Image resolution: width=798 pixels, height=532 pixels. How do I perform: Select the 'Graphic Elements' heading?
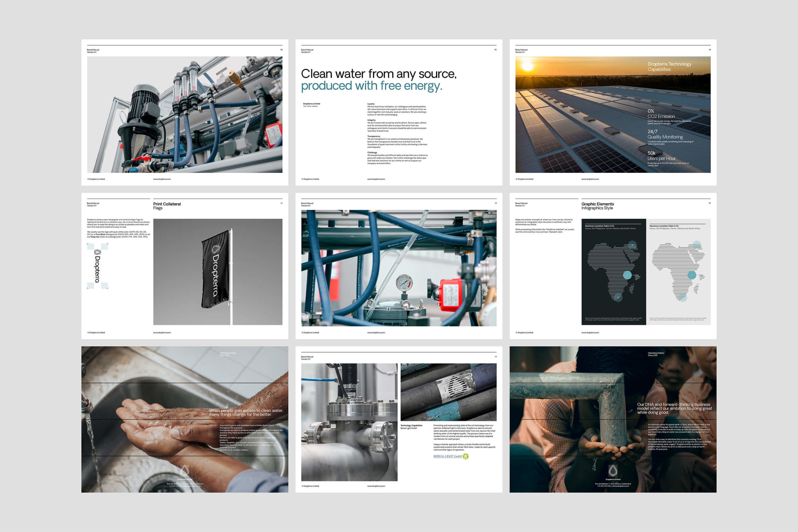point(598,204)
